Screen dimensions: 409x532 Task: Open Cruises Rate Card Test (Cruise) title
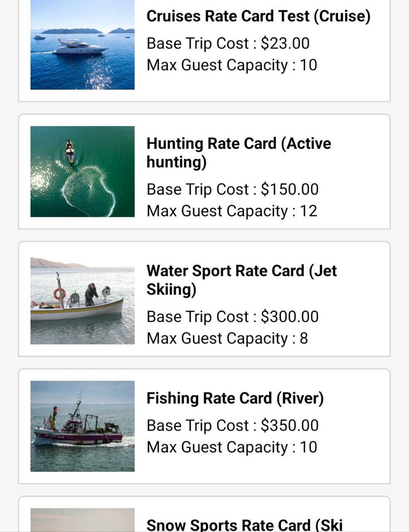(258, 16)
